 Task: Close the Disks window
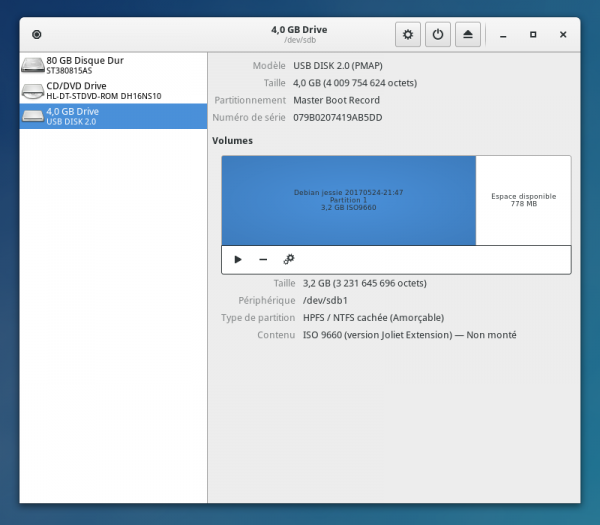coord(563,35)
